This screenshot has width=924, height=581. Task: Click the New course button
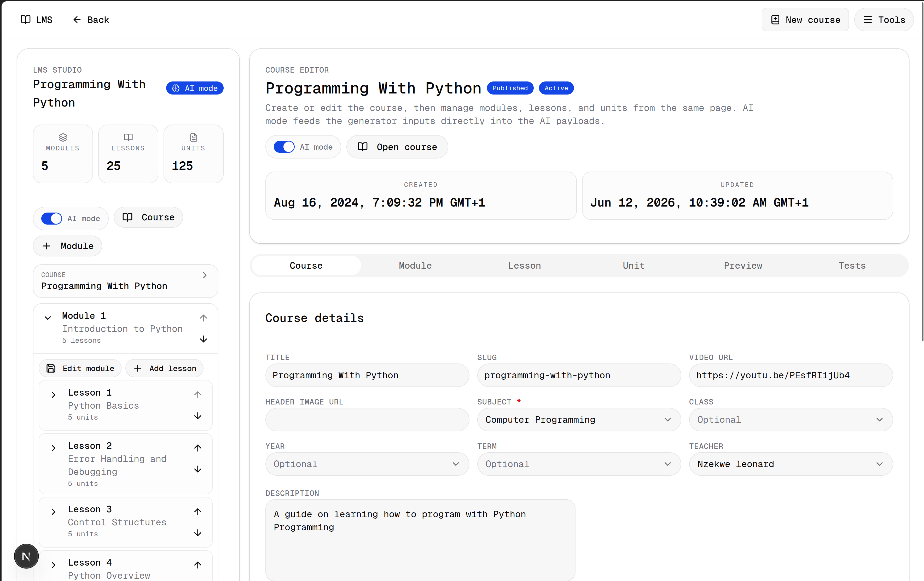click(x=805, y=20)
